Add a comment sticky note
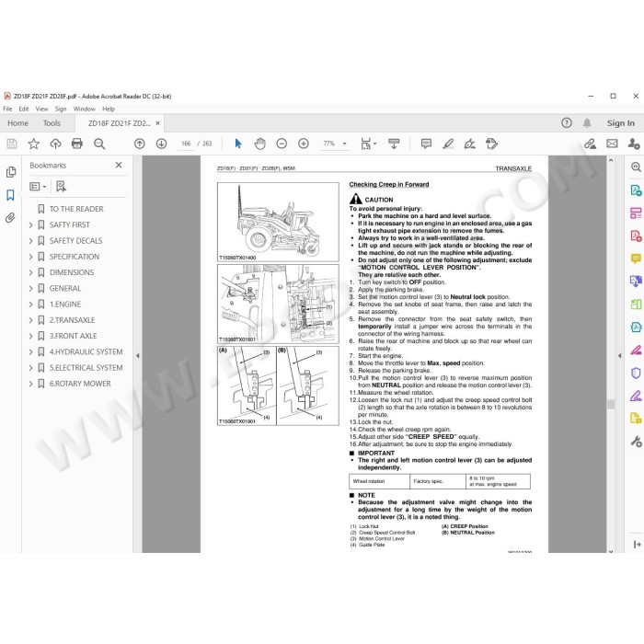 [x=426, y=144]
